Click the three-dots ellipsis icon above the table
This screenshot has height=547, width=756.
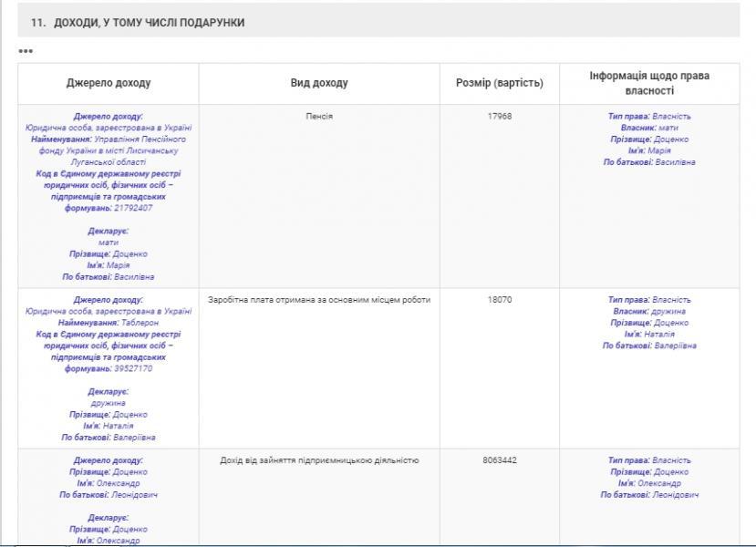point(26,51)
